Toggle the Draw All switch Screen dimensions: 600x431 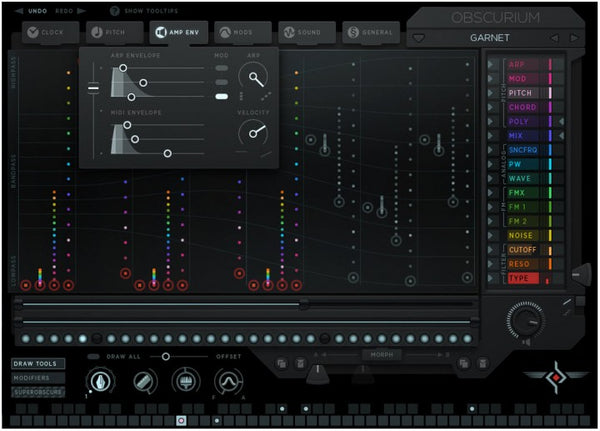(x=93, y=356)
